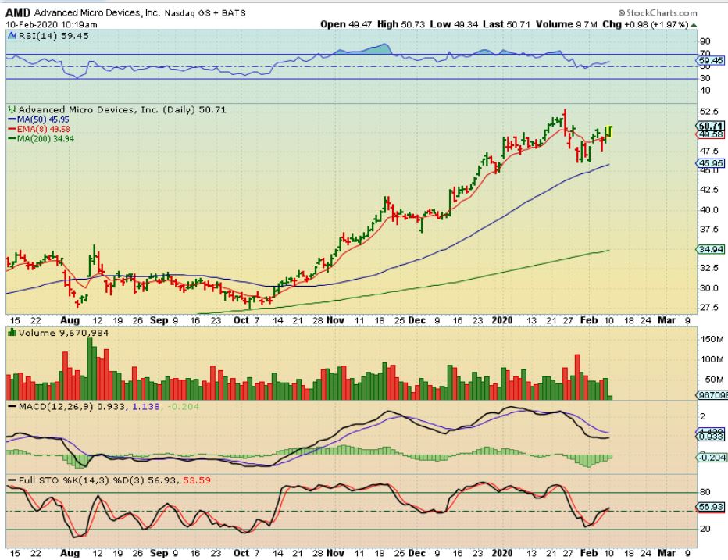Image resolution: width=728 pixels, height=560 pixels.
Task: Click the bar icon before the Volume label
Action: pos(12,333)
